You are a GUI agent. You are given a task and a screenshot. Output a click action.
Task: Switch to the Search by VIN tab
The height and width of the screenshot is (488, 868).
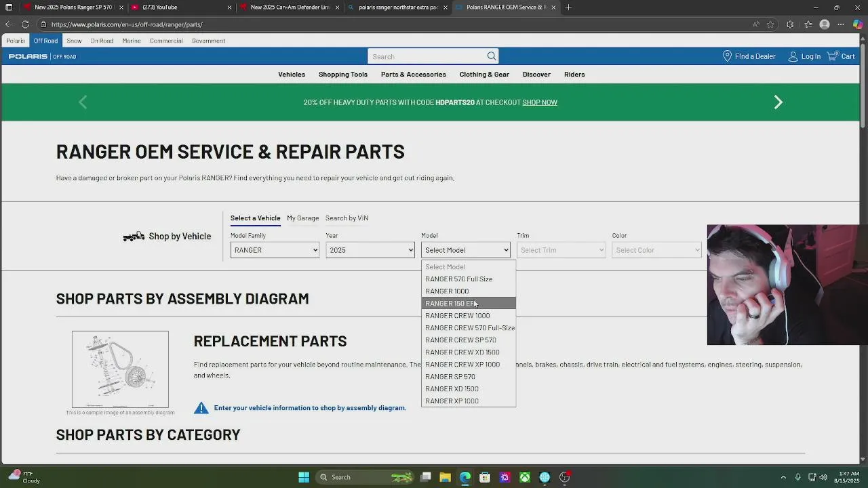347,218
